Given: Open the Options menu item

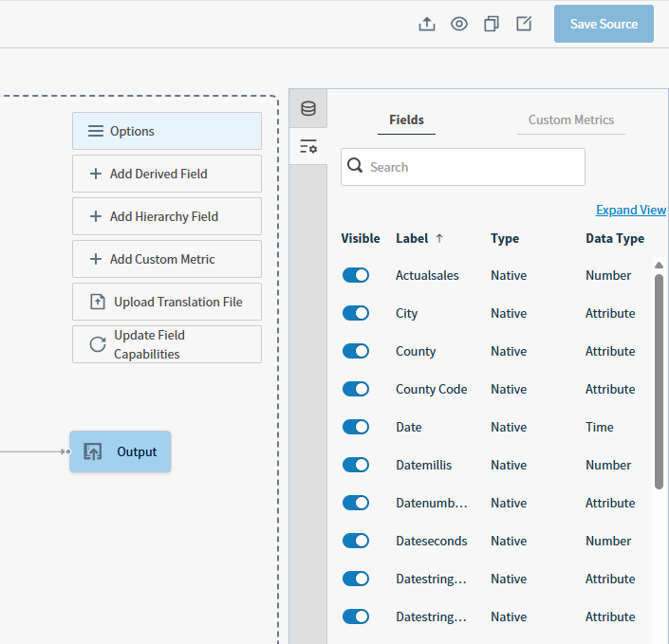Looking at the screenshot, I should 167,131.
